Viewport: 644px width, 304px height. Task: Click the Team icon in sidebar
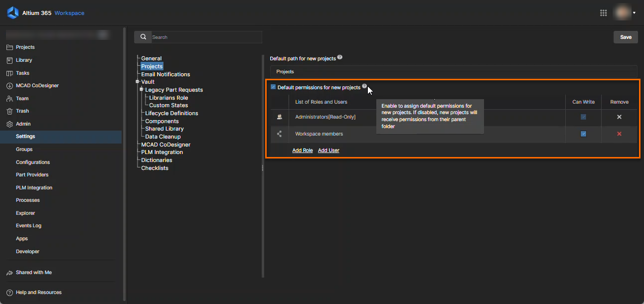coord(9,99)
